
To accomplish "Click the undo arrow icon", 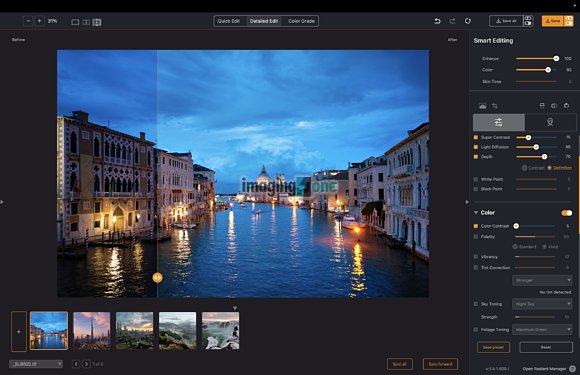I will (x=437, y=21).
